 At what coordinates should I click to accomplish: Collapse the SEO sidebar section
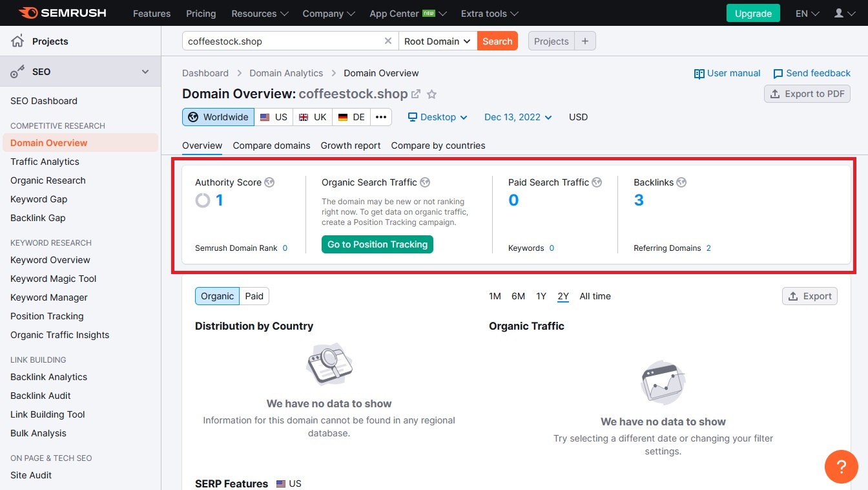pos(145,72)
